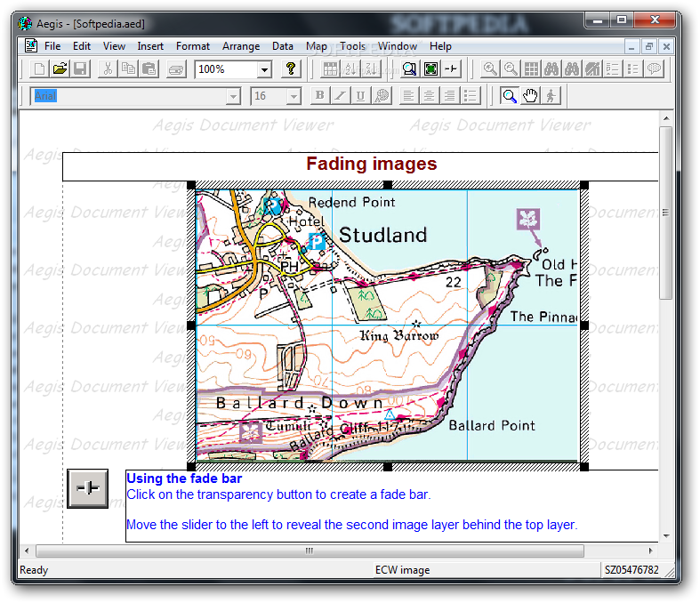Sort descending with the Z-A arrow icon

click(x=371, y=69)
